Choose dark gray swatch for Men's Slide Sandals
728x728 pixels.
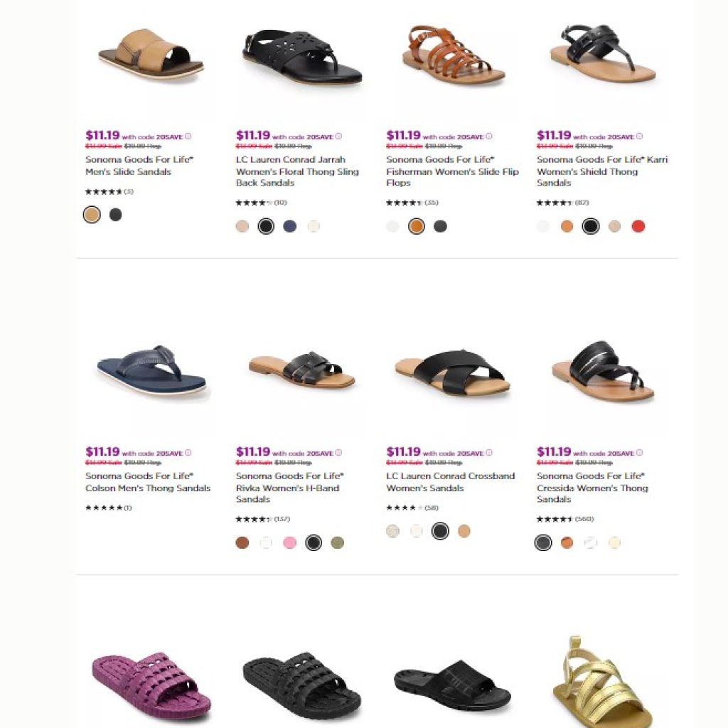116,215
